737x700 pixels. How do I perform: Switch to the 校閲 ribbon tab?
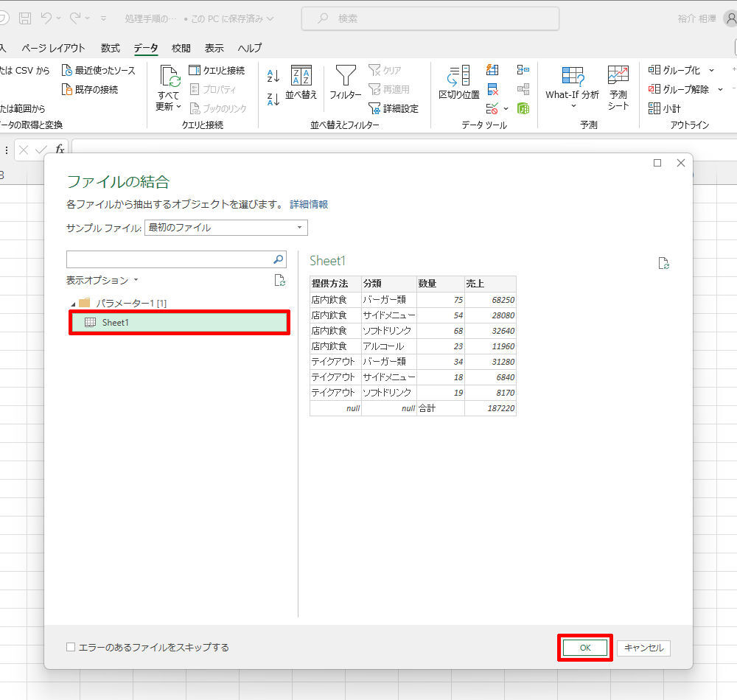point(181,48)
